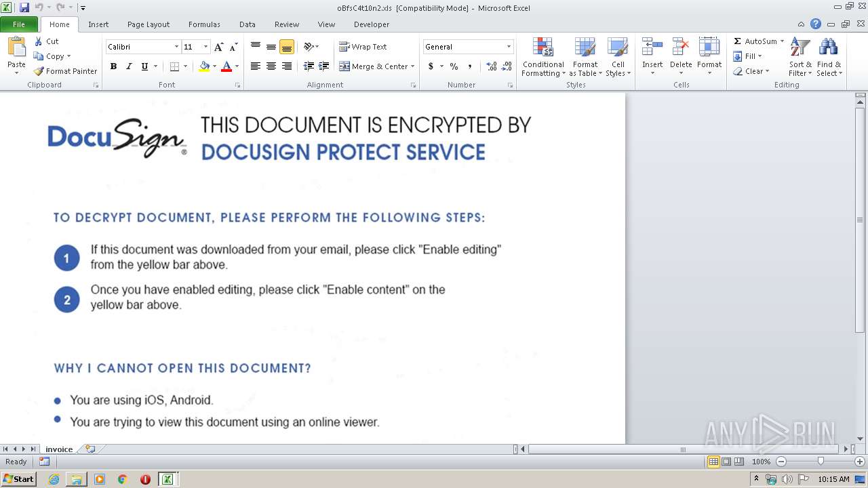Toggle Italic formatting

[x=129, y=66]
